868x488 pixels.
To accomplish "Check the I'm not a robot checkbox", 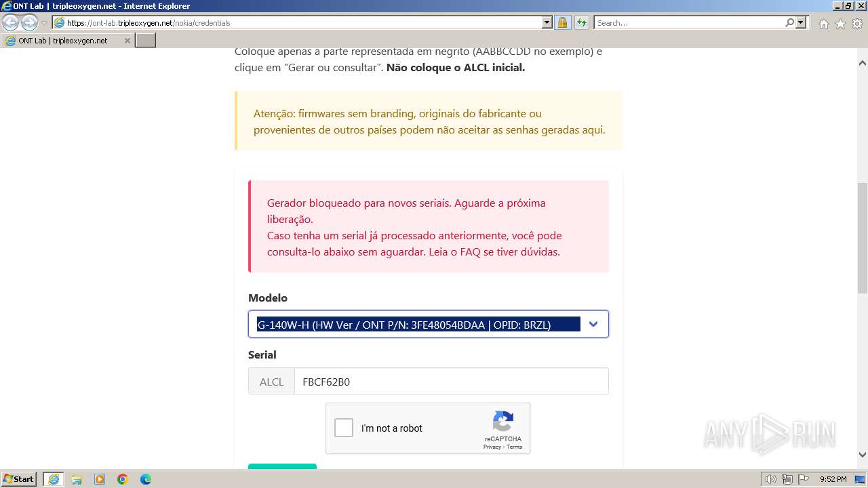I will (344, 428).
